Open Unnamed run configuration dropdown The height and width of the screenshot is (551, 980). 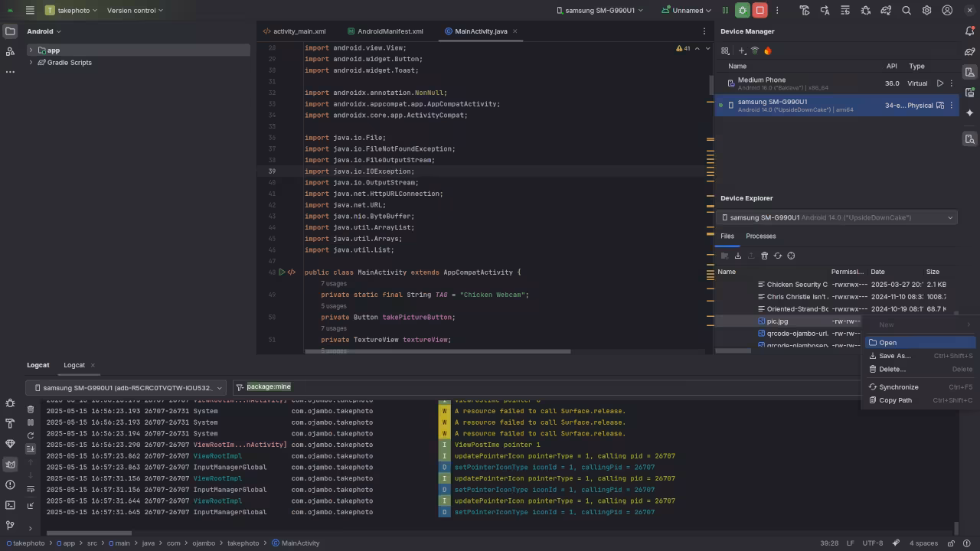(x=686, y=11)
